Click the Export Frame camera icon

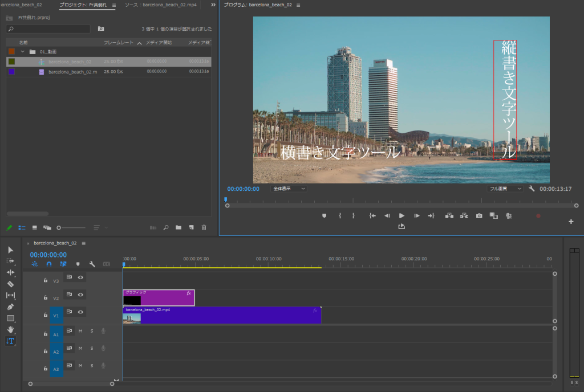(x=479, y=215)
